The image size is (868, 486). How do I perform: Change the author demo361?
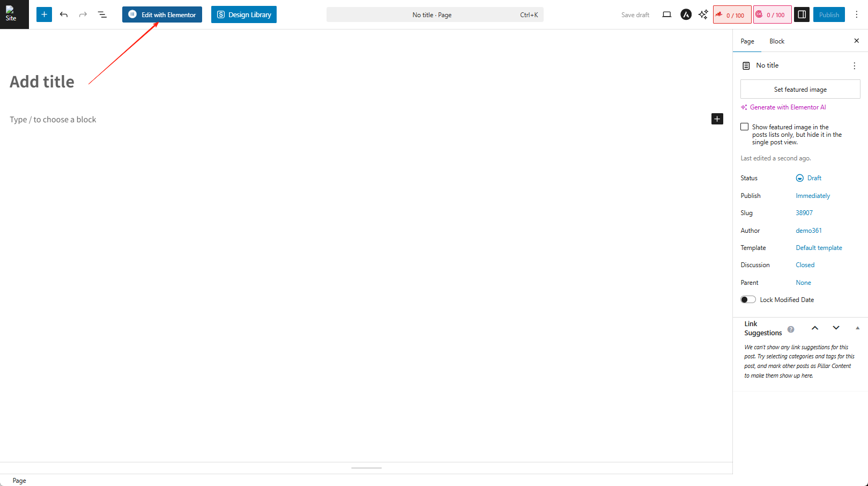pos(808,231)
